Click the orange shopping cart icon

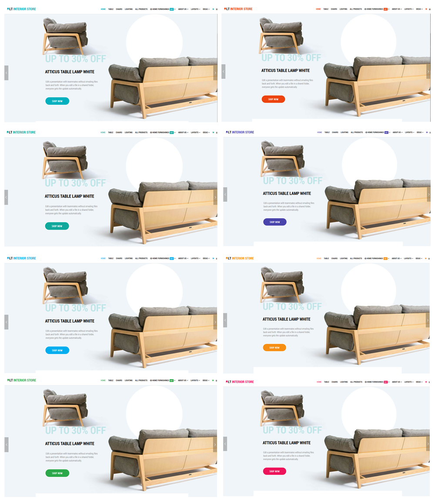(426, 258)
